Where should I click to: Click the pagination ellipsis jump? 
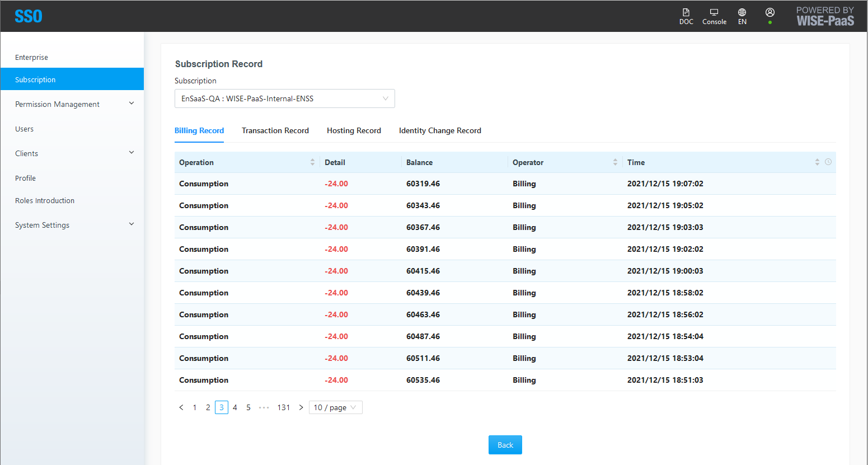click(264, 407)
